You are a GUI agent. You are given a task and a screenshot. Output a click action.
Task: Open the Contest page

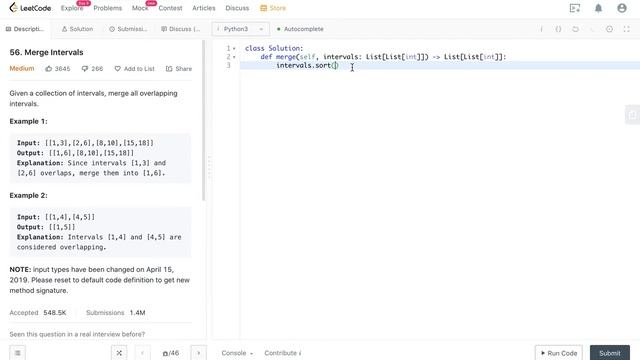170,8
